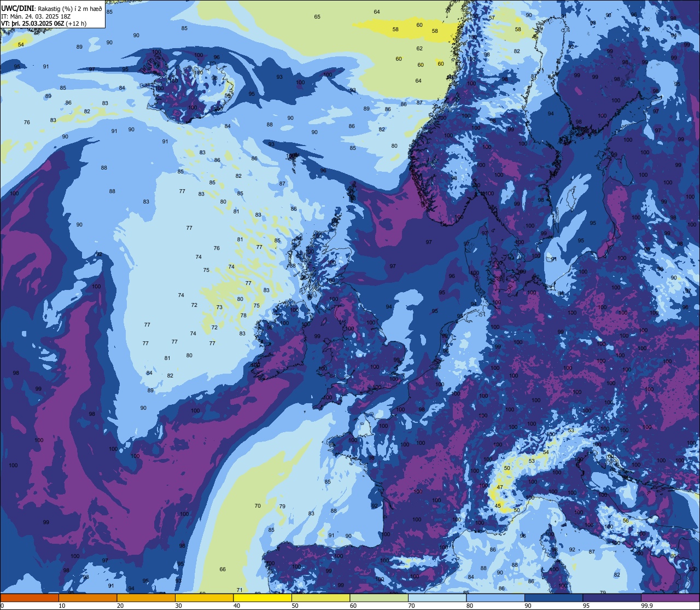Click the "UWC/DINI" title text
700x610 pixels.
click(17, 8)
